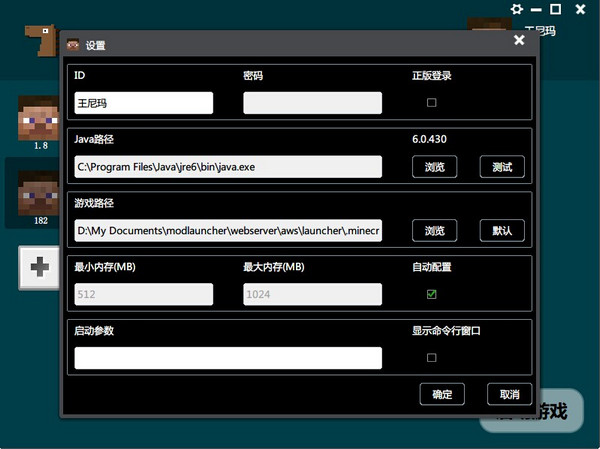
Task: Enable 显示命令行窗口 checkbox
Action: pos(431,358)
